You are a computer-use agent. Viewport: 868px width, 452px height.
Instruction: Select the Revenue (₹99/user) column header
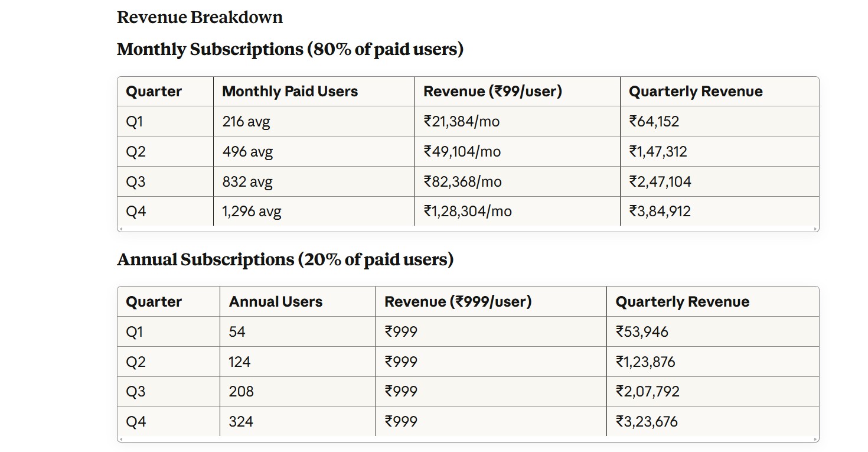[492, 92]
